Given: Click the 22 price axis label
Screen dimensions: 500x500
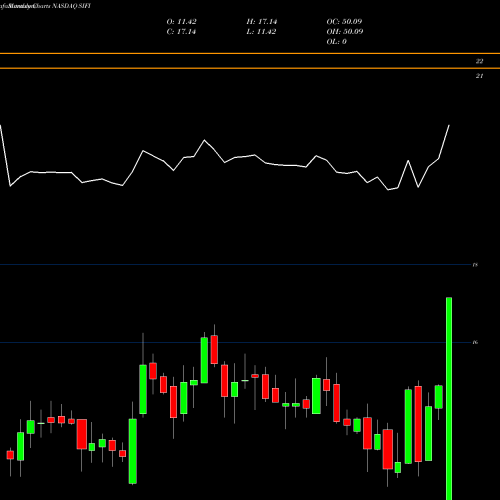Looking at the screenshot, I should (479, 61).
